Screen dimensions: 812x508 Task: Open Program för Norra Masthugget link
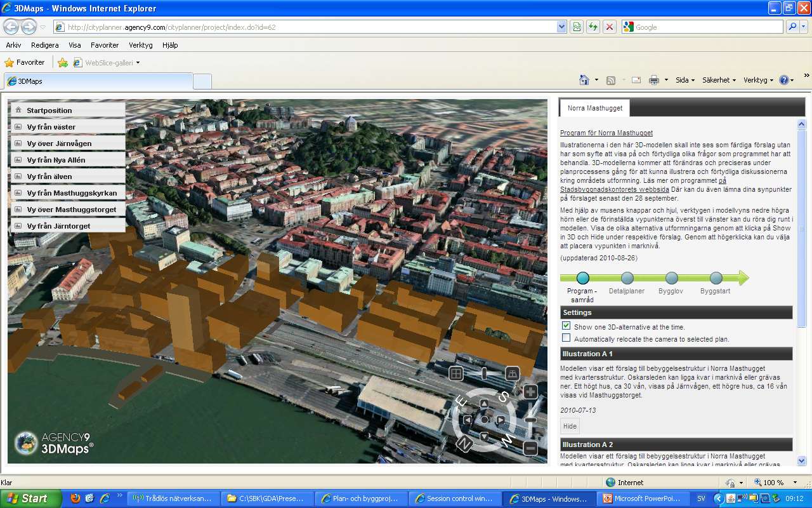(606, 133)
